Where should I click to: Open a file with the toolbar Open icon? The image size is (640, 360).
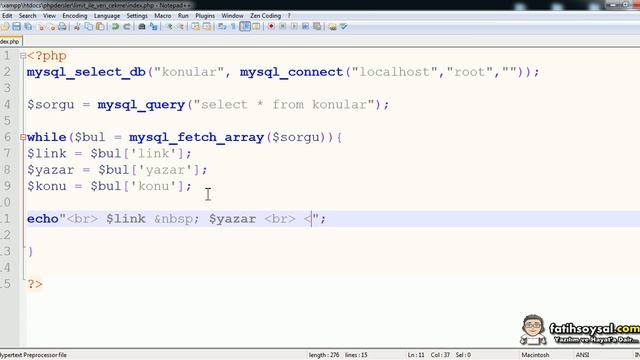(x=5, y=27)
